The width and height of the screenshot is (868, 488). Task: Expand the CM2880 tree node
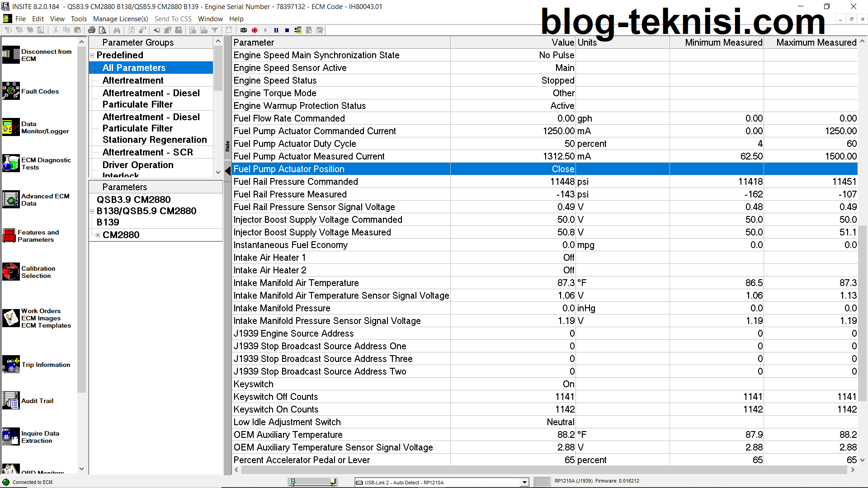click(x=98, y=235)
